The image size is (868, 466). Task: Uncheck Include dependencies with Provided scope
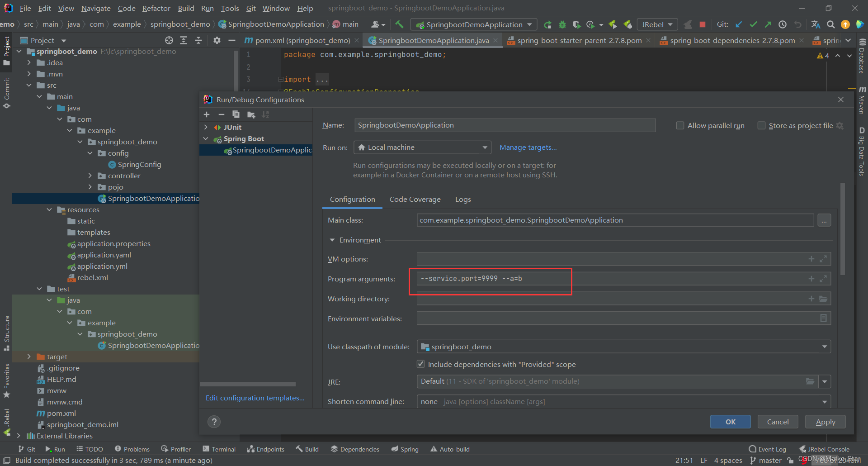(421, 364)
